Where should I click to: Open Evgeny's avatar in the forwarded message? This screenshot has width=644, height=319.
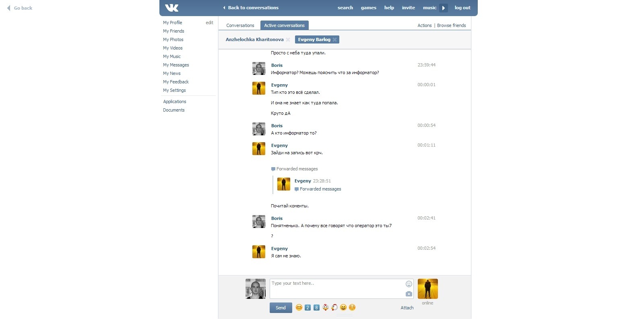(x=284, y=184)
